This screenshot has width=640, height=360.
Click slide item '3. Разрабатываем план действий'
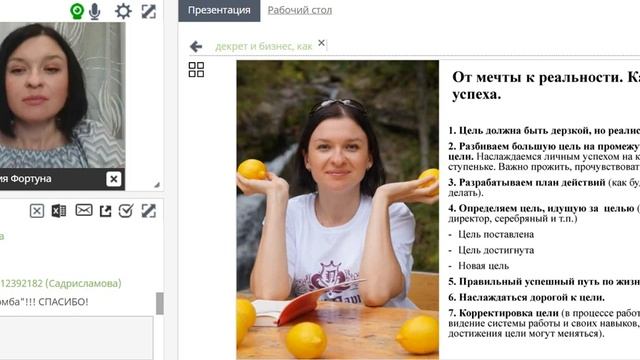pos(527,182)
